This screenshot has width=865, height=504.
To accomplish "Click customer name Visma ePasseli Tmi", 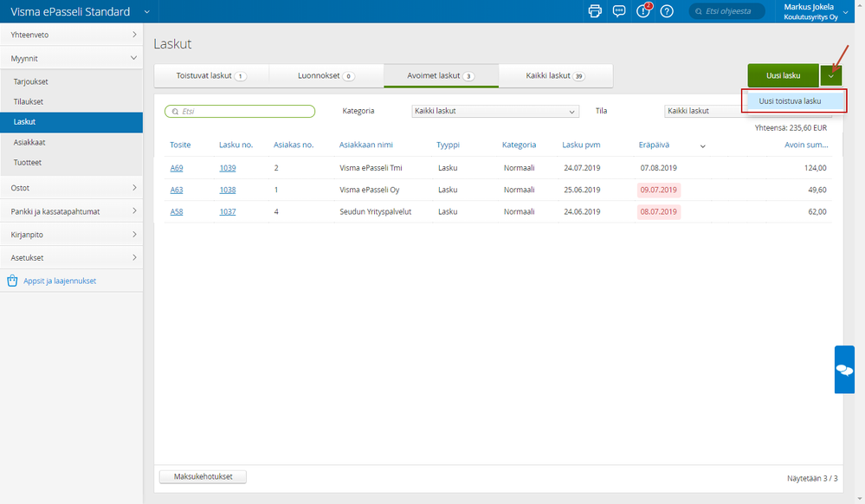I will (371, 168).
